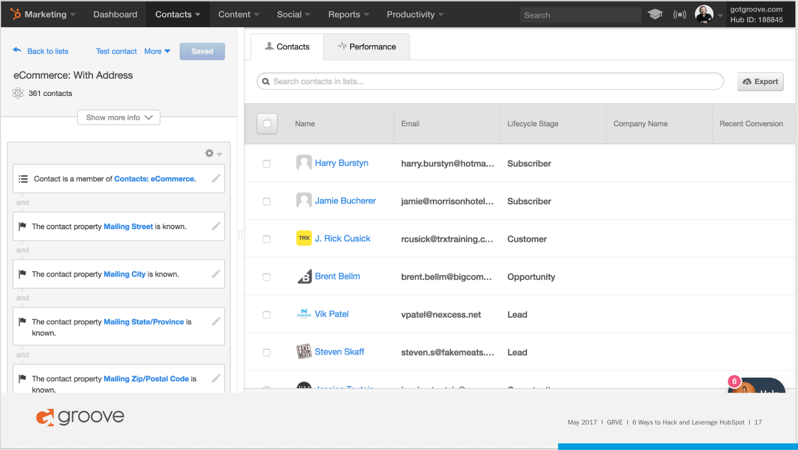798x450 pixels.
Task: Click the Company Name column header
Action: point(640,124)
